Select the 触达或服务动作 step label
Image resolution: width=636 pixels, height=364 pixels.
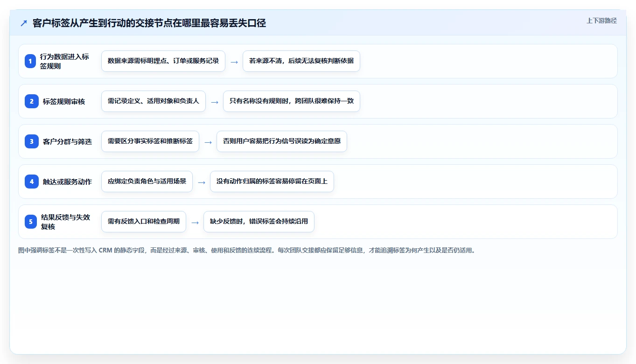click(x=67, y=182)
